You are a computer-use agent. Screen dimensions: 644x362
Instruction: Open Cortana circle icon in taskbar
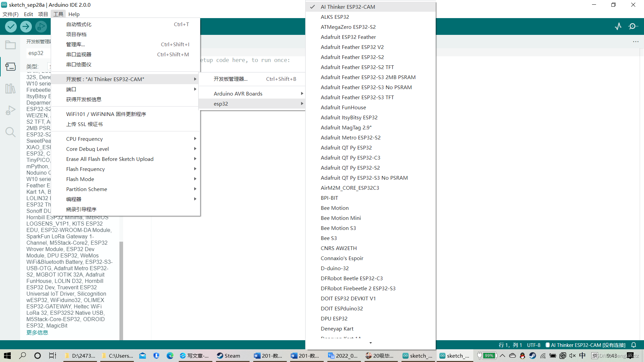[x=38, y=356]
